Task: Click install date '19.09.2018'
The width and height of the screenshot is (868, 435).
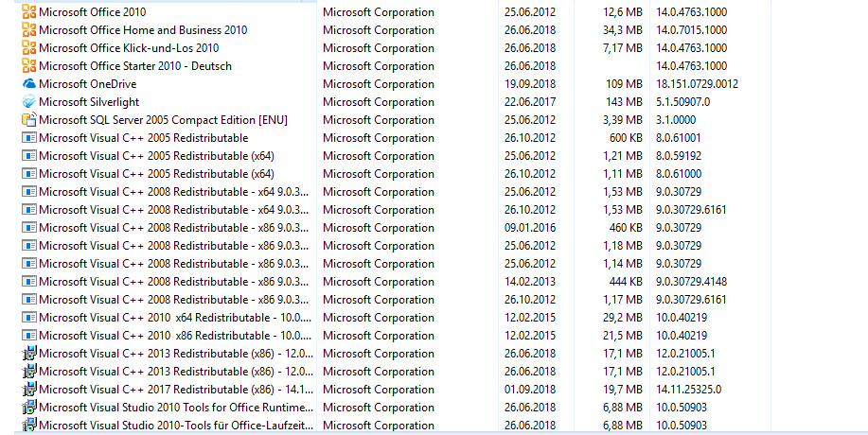Action: [x=530, y=83]
